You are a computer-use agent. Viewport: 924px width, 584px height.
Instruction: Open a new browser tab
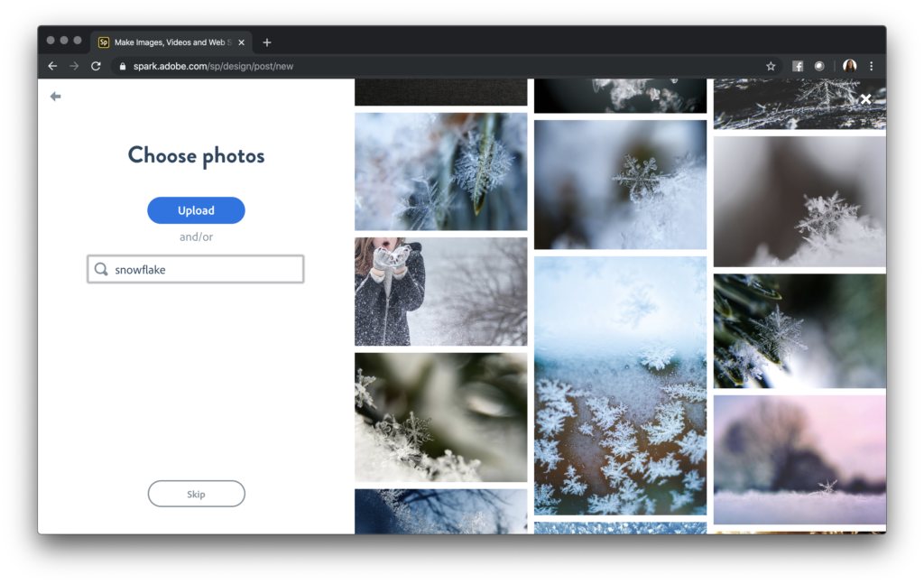click(267, 42)
